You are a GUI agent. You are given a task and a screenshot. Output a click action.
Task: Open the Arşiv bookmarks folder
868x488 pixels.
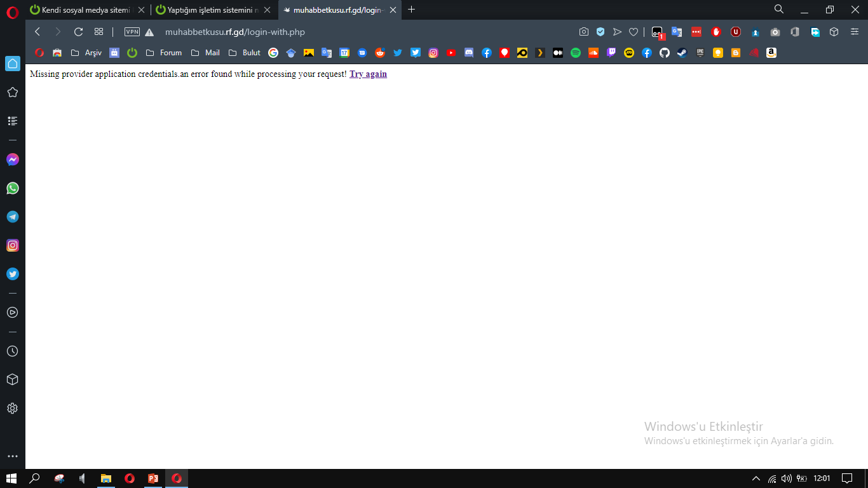86,53
